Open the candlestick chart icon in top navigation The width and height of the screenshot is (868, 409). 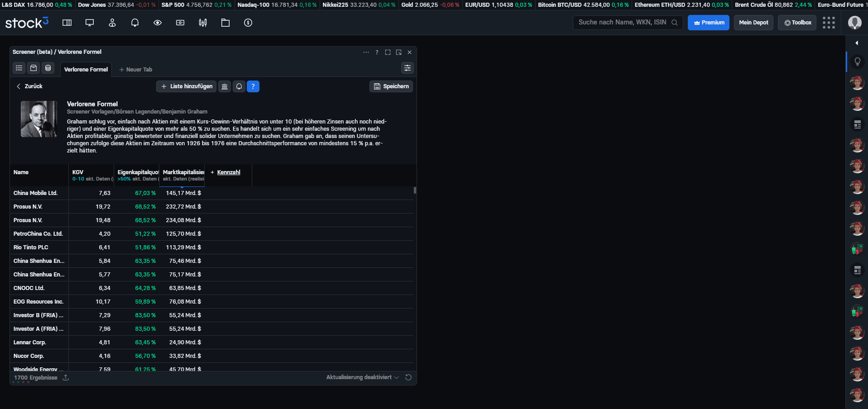tap(203, 23)
